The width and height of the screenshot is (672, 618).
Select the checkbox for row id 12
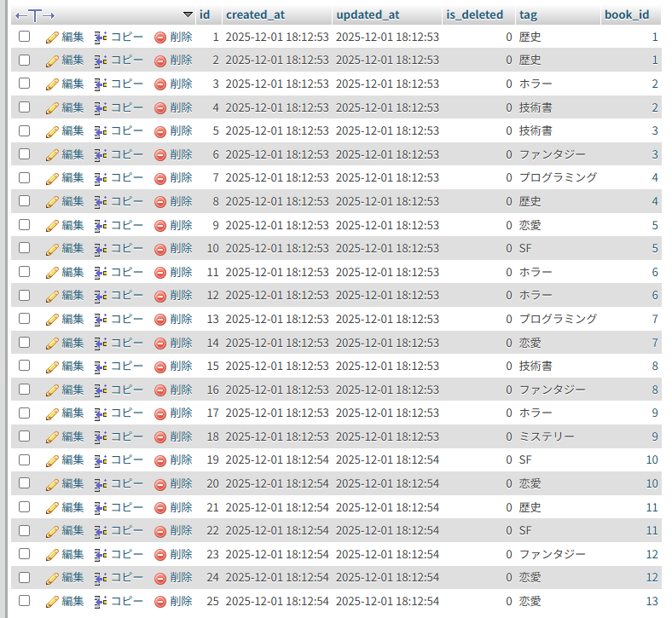point(24,296)
